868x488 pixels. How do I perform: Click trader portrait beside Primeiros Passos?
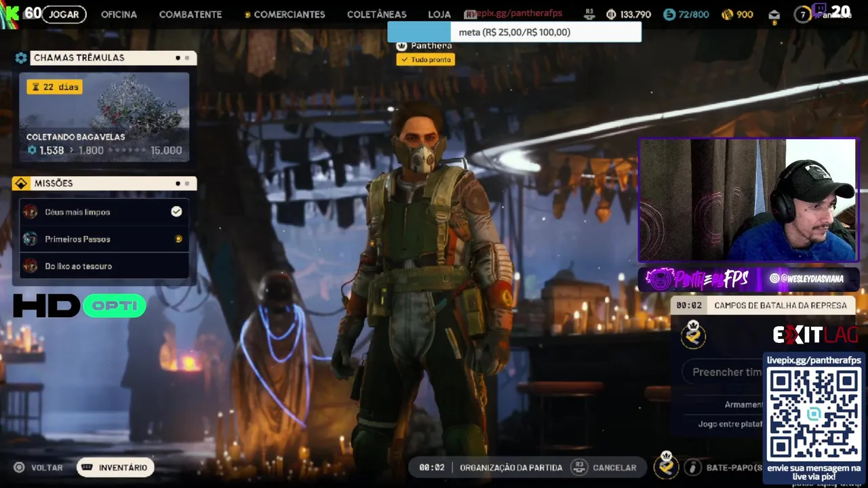31,239
